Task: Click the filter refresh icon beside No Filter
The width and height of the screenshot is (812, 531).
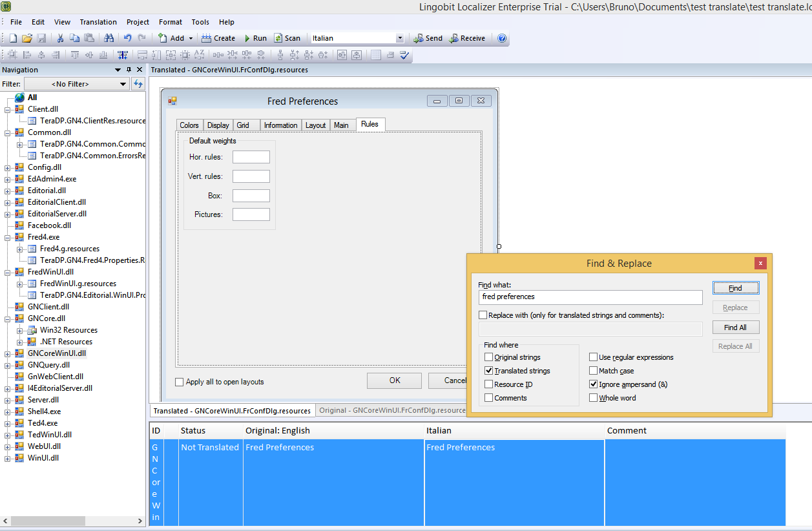Action: [138, 84]
